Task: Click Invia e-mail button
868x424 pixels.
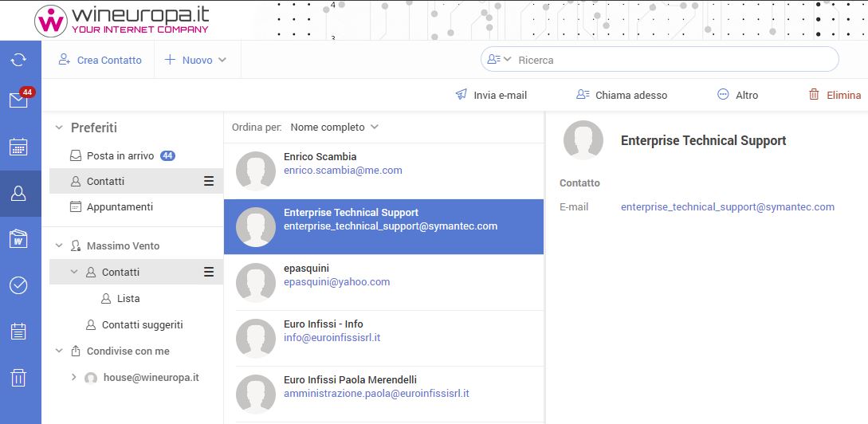Action: click(x=491, y=95)
